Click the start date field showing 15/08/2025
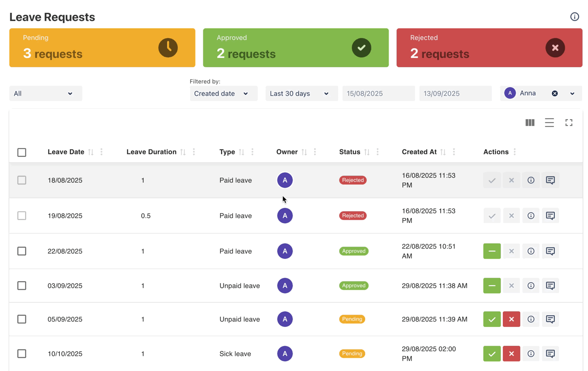Screen dimensions: 588x371 point(378,93)
